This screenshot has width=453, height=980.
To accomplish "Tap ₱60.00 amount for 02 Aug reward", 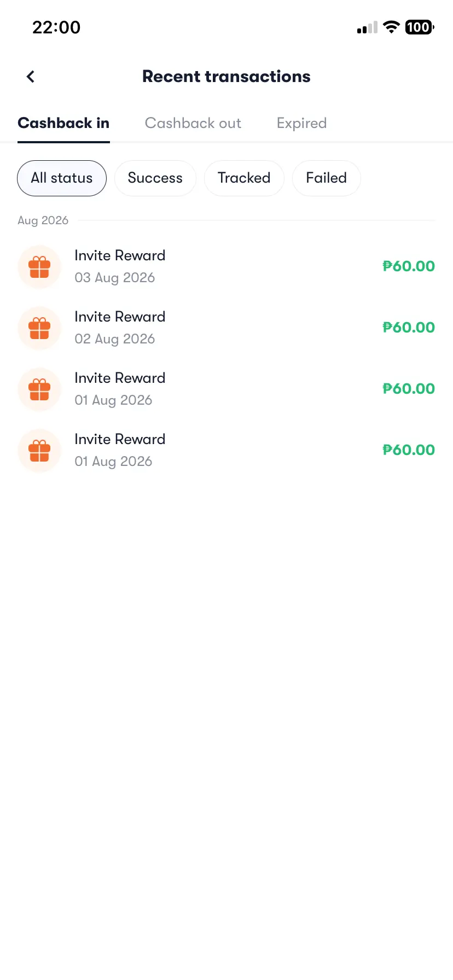I will (x=409, y=328).
